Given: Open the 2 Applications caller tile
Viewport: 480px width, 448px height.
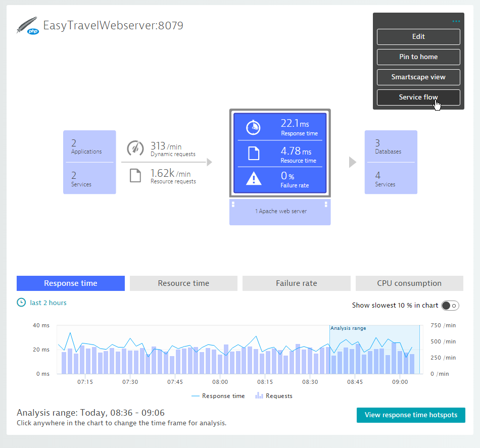Looking at the screenshot, I should point(89,146).
